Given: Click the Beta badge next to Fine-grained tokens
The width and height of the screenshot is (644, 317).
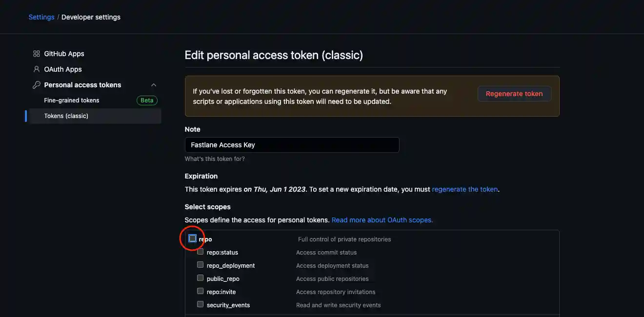Looking at the screenshot, I should point(147,100).
